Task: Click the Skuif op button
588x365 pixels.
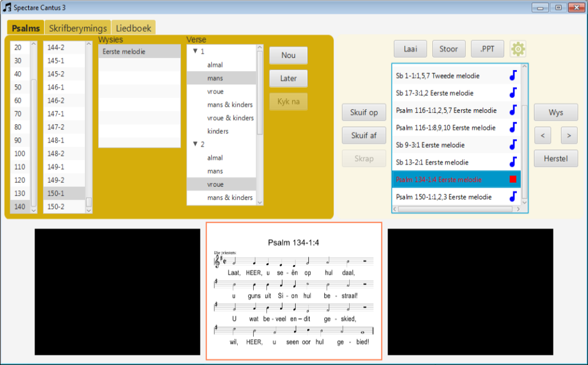Action: click(363, 113)
